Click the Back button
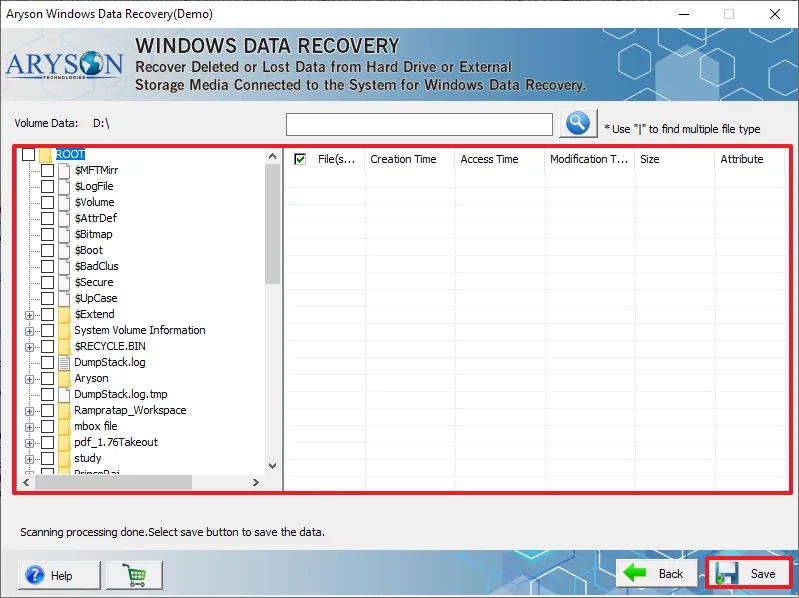The image size is (799, 598). pos(657,574)
